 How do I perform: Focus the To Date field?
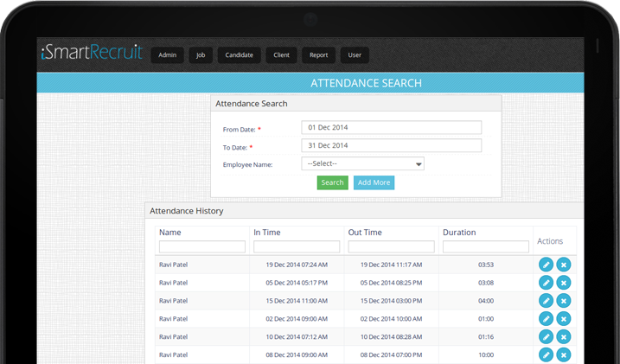[x=391, y=145]
